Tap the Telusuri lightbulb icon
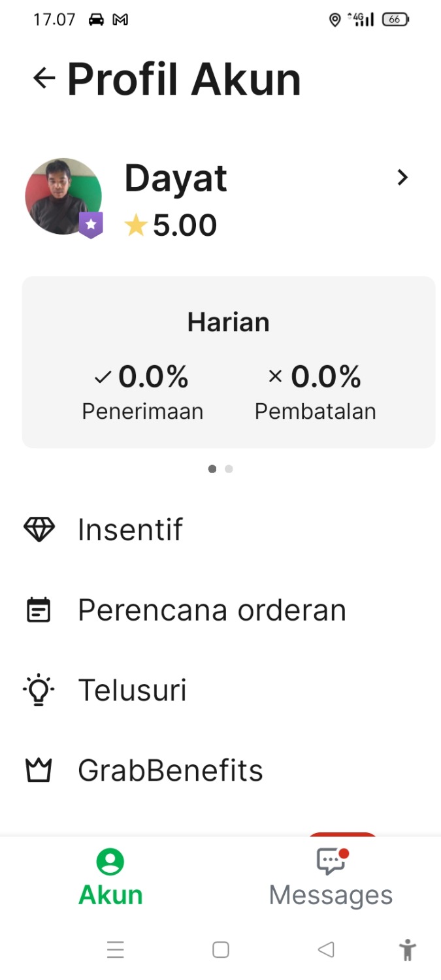The height and width of the screenshot is (980, 441). pyautogui.click(x=39, y=690)
